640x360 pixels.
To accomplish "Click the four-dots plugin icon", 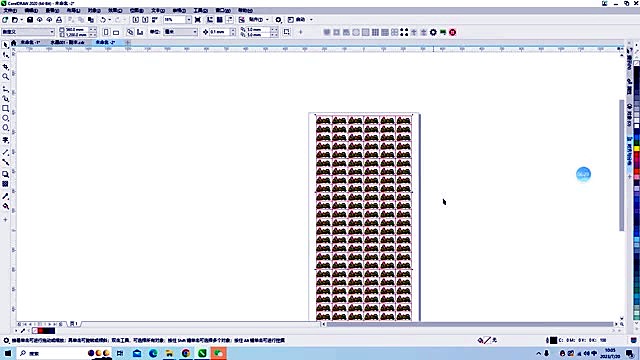I will (404, 32).
